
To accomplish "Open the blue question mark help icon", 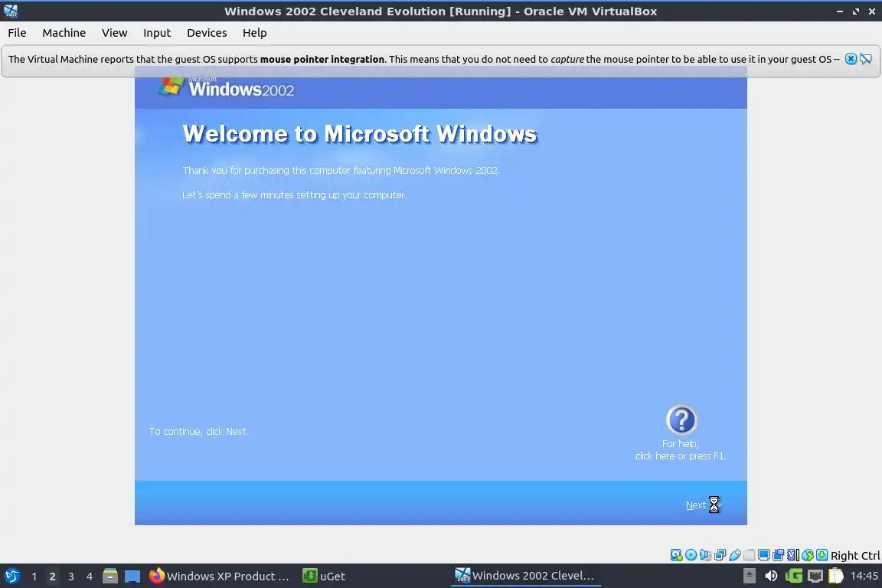I will point(681,420).
